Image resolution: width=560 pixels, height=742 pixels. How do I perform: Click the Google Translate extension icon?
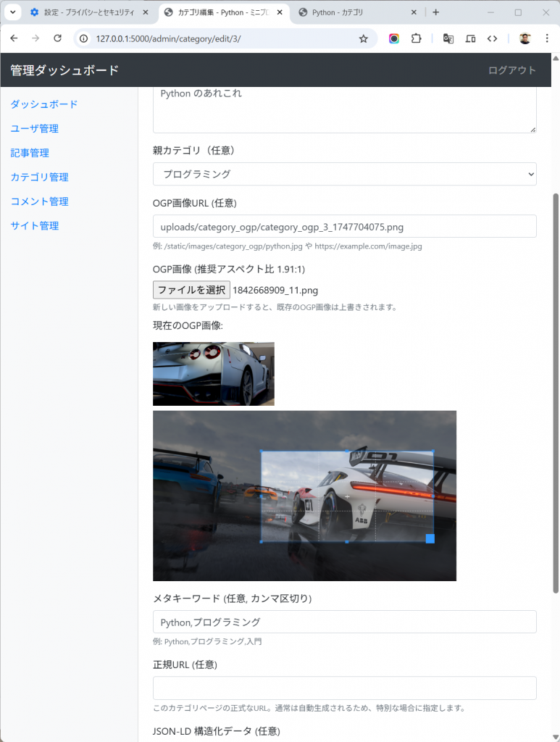[448, 39]
